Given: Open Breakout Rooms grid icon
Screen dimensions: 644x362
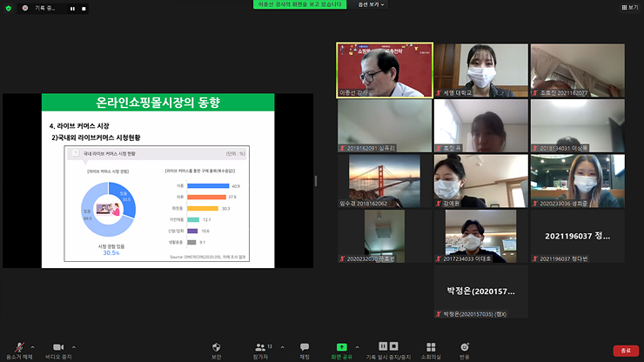Looking at the screenshot, I should pyautogui.click(x=431, y=347).
